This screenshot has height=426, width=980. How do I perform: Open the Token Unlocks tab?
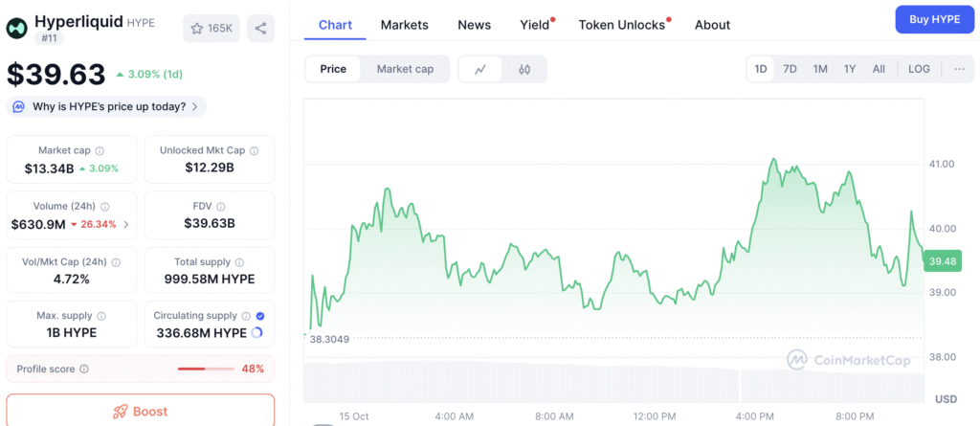pos(621,25)
